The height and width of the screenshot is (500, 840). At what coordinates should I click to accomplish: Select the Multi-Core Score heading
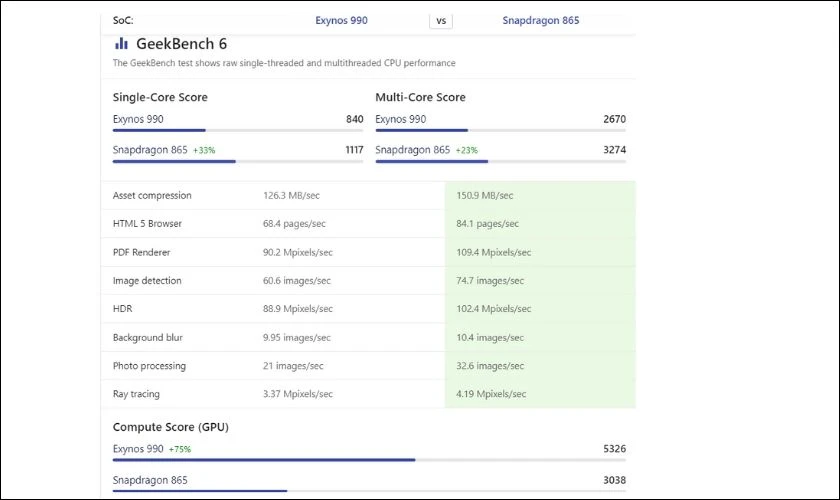click(x=421, y=97)
